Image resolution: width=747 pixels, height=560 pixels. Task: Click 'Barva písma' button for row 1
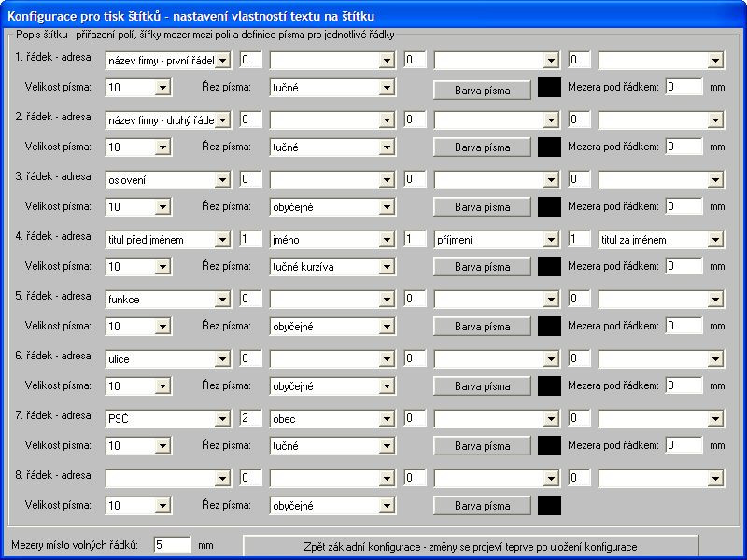coord(482,90)
